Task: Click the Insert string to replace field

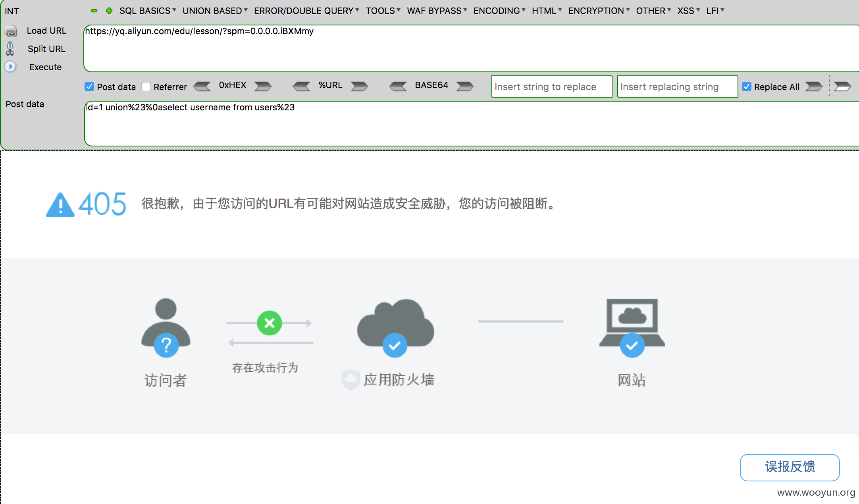Action: tap(552, 87)
